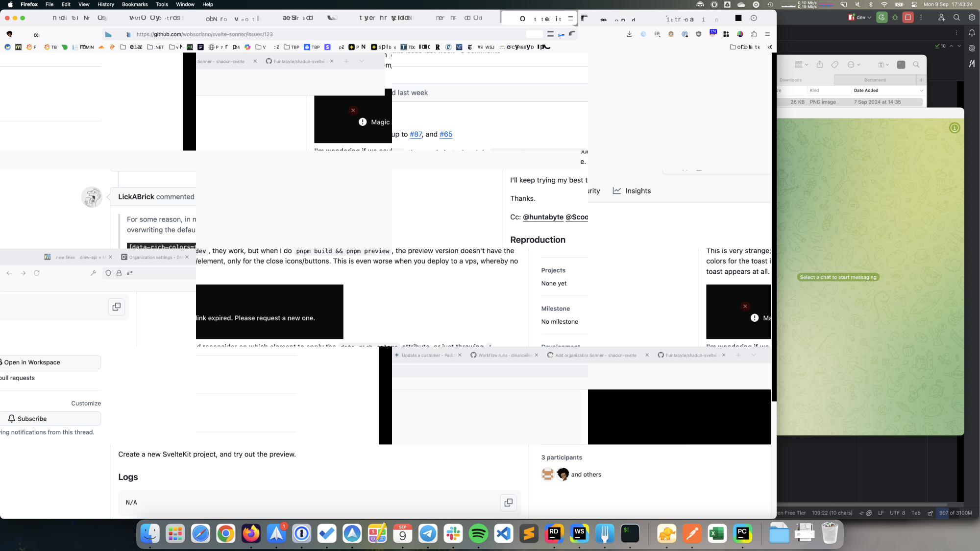Screen dimensions: 980x551
Task: Open the Finder group-by view dropdown
Action: [x=801, y=65]
